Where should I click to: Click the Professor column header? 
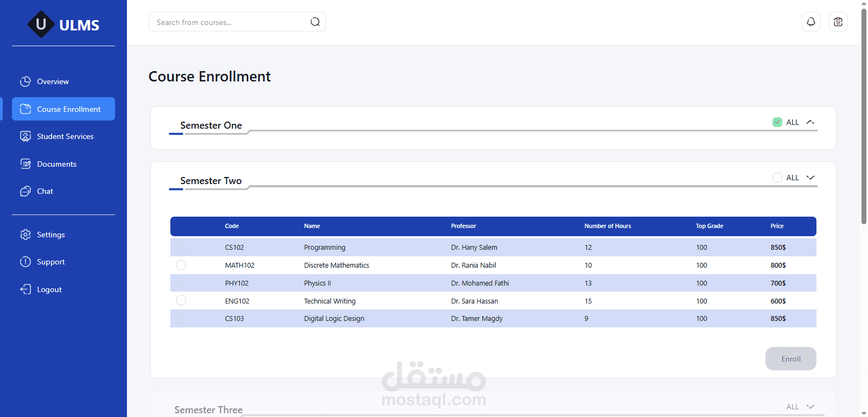coord(463,226)
